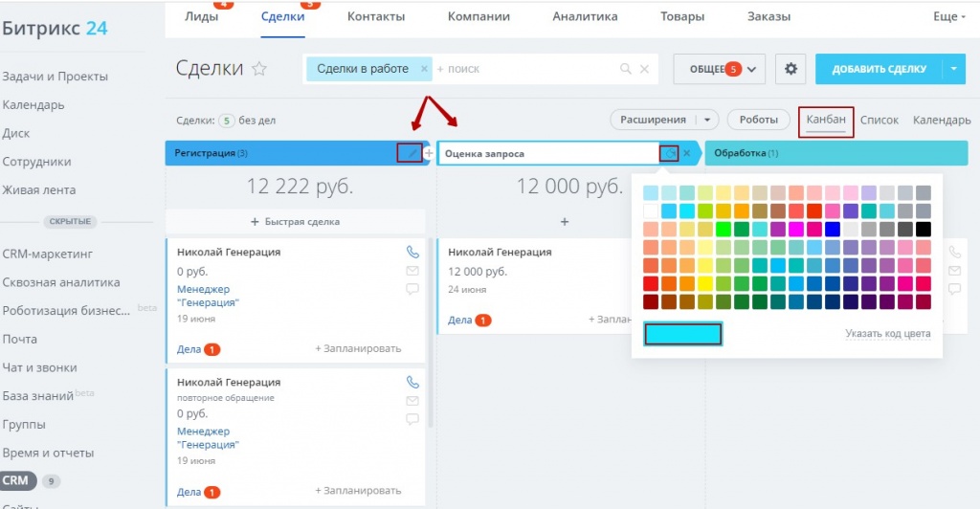Screen dimensions: 980x509
Task: Click chat icon on повторное обращение card
Action: (x=412, y=418)
